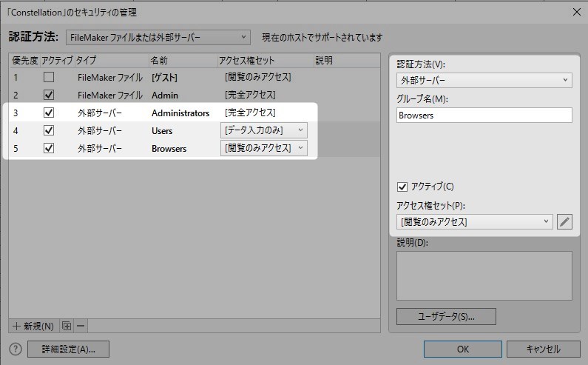Screen dimensions: 588x365
Task: Toggle the Browsers row active checkbox
Action: pyautogui.click(x=49, y=148)
